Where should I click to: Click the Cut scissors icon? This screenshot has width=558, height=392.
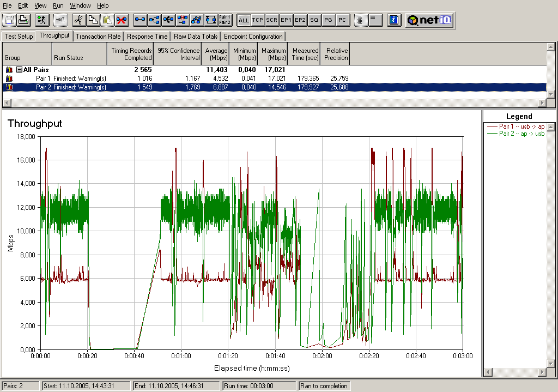78,20
